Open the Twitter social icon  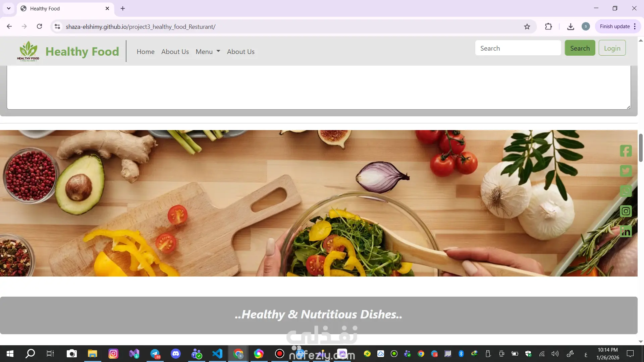pyautogui.click(x=626, y=171)
